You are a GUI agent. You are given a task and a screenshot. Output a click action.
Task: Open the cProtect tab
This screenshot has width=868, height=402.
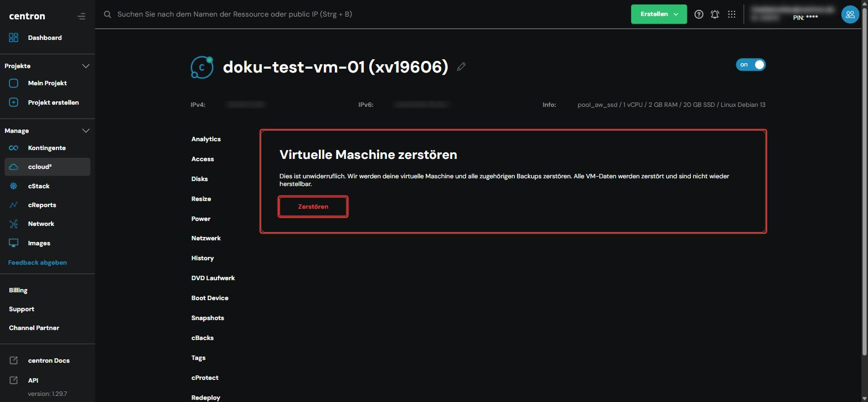pyautogui.click(x=205, y=378)
